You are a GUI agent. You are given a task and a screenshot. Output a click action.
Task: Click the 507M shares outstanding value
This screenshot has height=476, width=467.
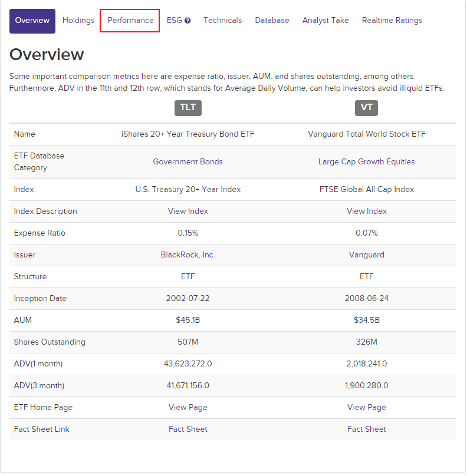[188, 342]
